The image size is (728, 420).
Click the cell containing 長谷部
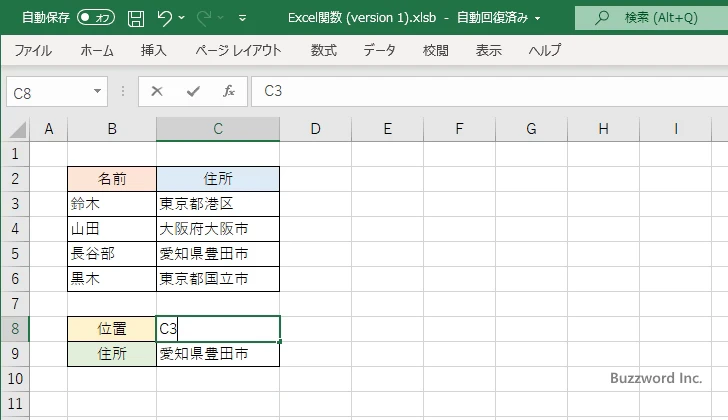(112, 254)
